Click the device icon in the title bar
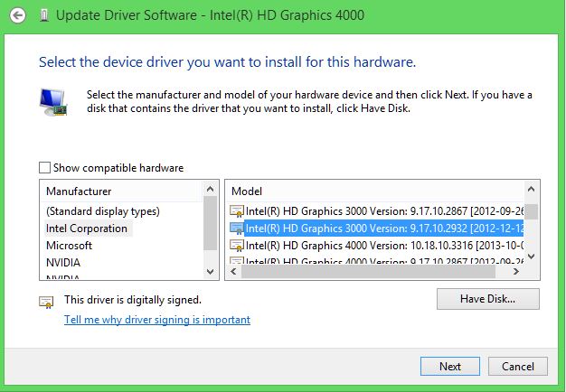The width and height of the screenshot is (566, 392). click(44, 15)
